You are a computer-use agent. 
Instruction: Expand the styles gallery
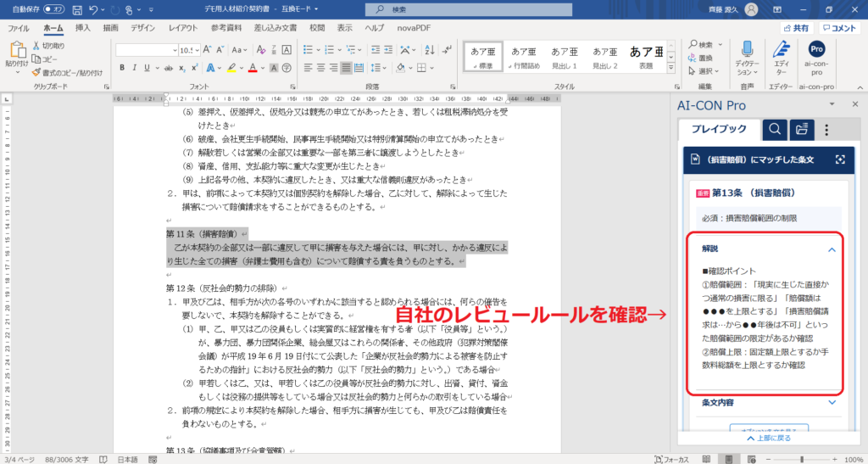[x=671, y=68]
